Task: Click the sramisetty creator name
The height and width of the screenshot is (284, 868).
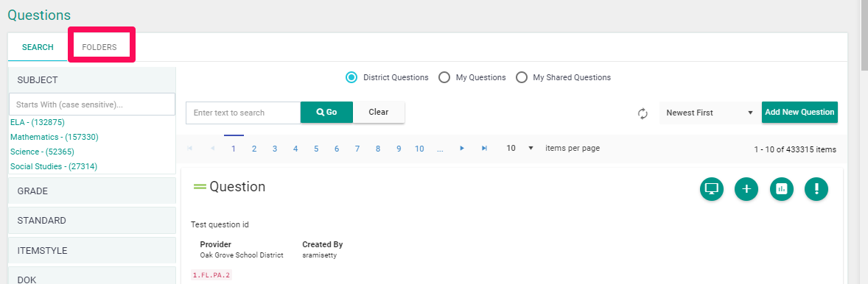Action: click(x=319, y=255)
